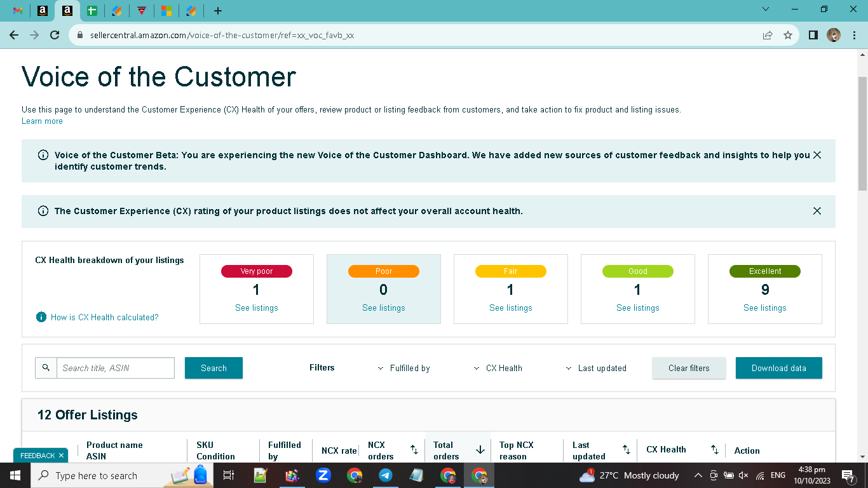This screenshot has height=488, width=868.
Task: See listings under Fair
Action: pos(511,308)
